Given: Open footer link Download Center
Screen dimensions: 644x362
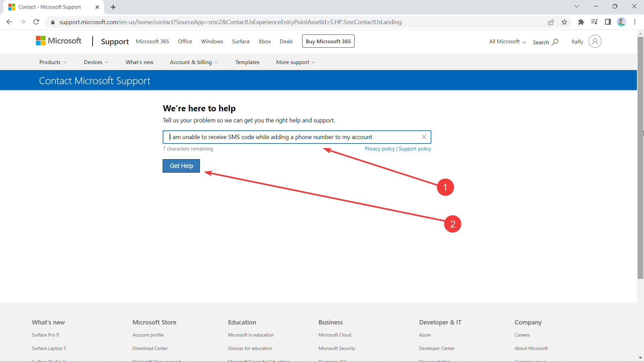Looking at the screenshot, I should (150, 349).
